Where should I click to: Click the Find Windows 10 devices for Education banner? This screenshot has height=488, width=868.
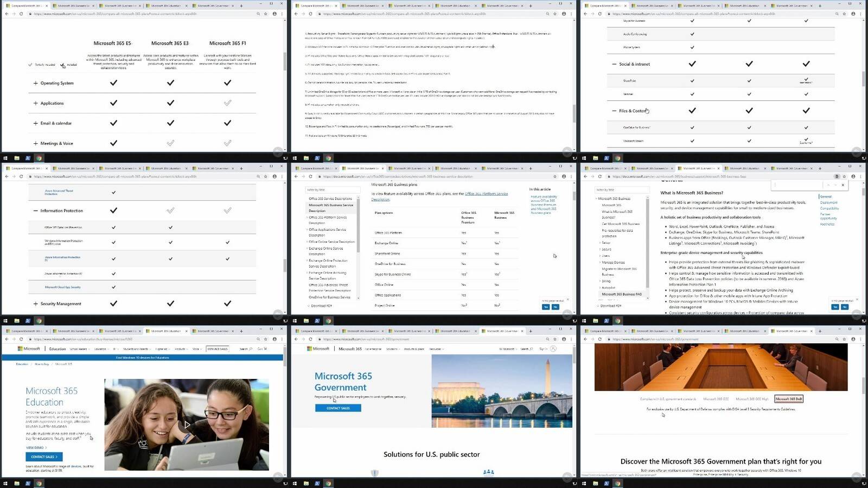[x=143, y=358]
